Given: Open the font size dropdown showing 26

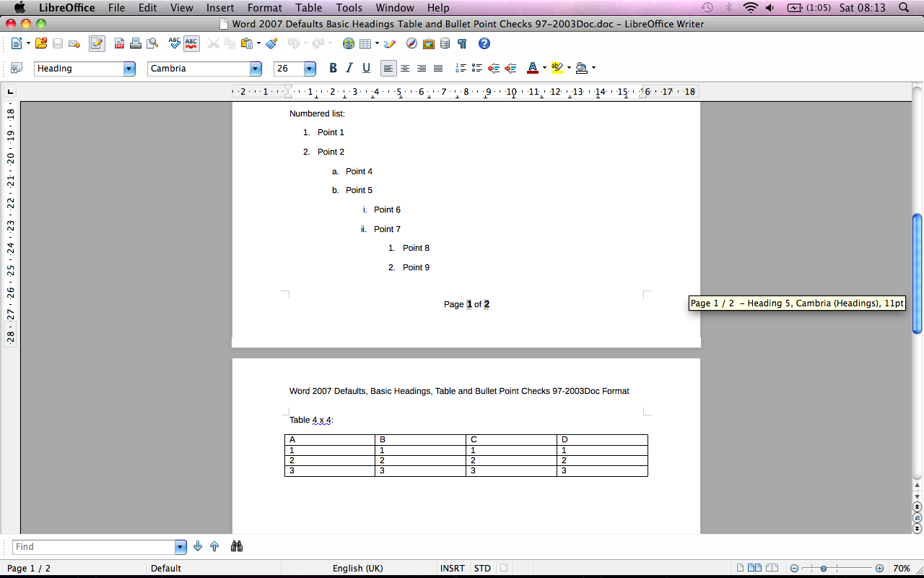Looking at the screenshot, I should click(x=310, y=69).
